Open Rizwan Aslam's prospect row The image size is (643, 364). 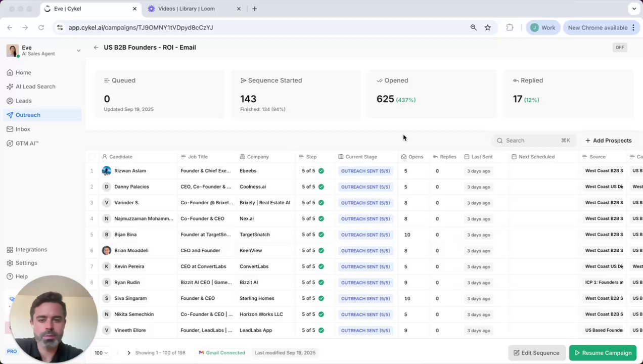click(x=364, y=171)
